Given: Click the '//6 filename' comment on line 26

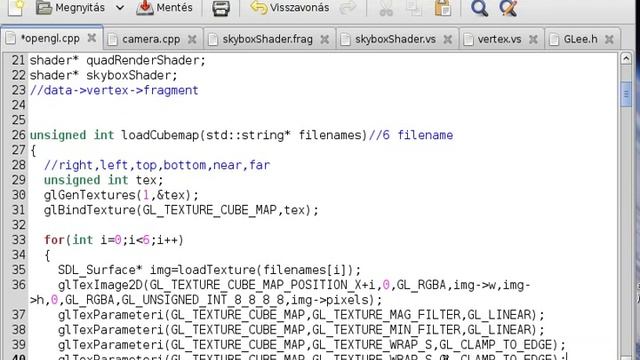Looking at the screenshot, I should [x=411, y=135].
